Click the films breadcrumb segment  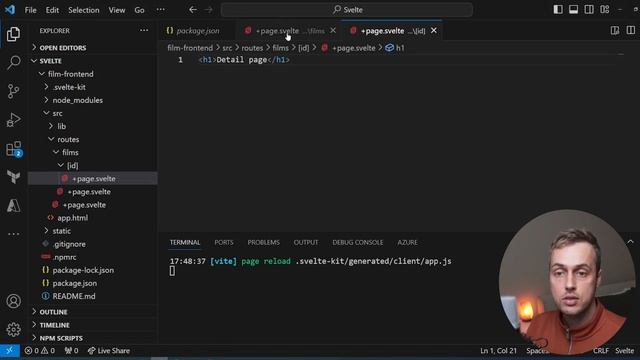280,48
